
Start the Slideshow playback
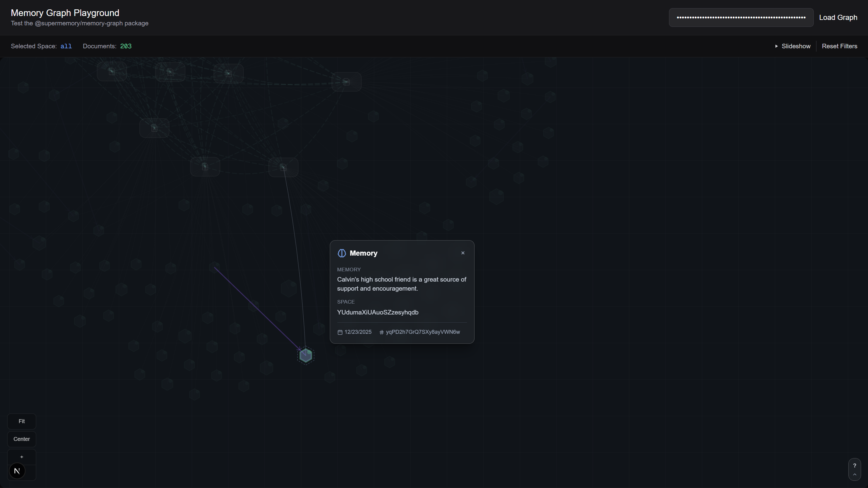793,46
